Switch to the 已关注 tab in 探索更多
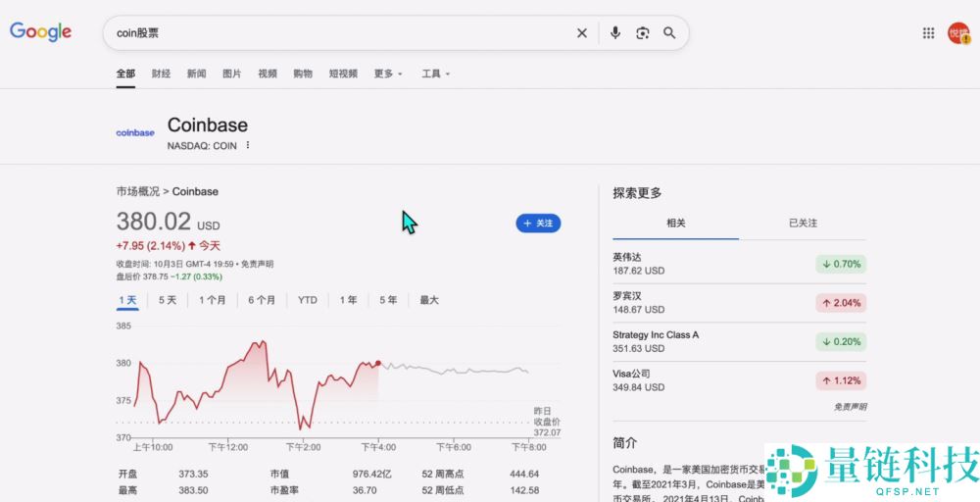The height and width of the screenshot is (502, 980). [803, 224]
